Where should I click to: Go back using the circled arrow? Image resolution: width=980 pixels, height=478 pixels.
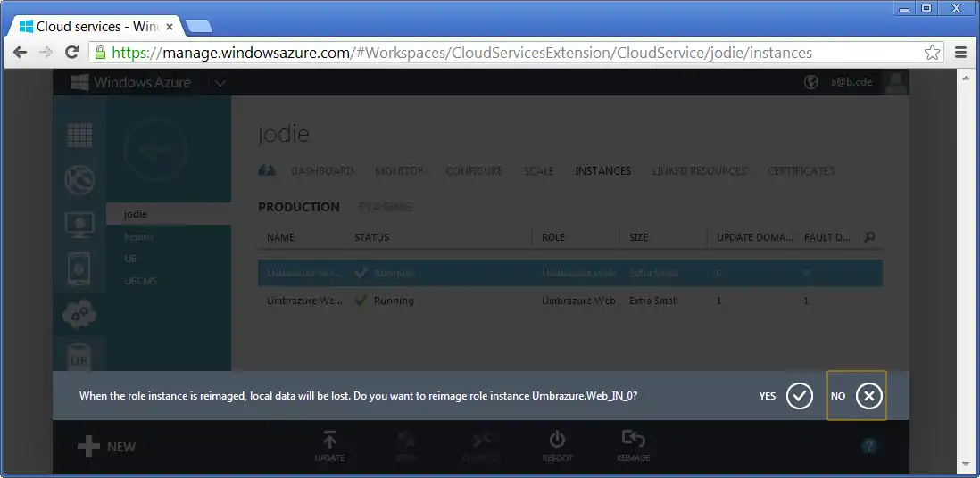click(155, 150)
